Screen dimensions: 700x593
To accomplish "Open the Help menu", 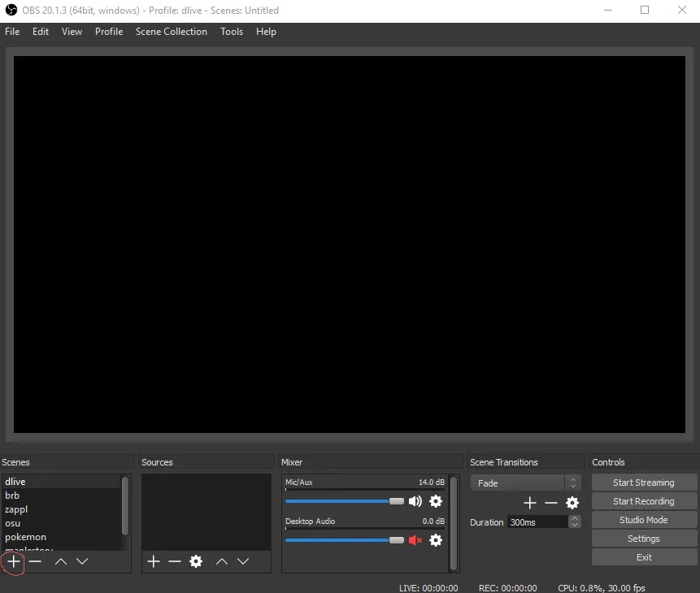I will coord(266,32).
